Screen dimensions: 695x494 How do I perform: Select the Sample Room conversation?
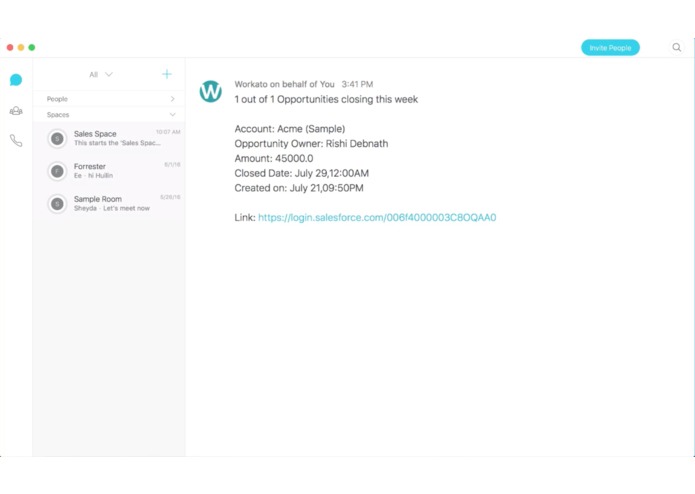(x=109, y=204)
